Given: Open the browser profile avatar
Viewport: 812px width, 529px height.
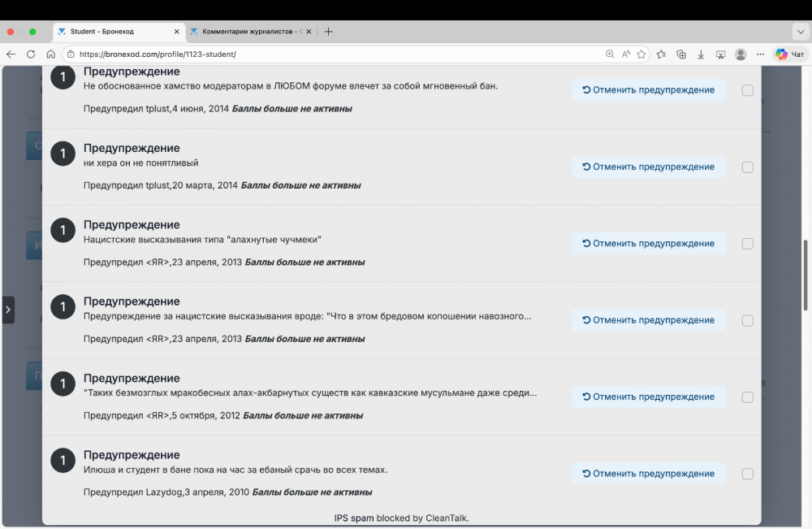Looking at the screenshot, I should pos(741,54).
